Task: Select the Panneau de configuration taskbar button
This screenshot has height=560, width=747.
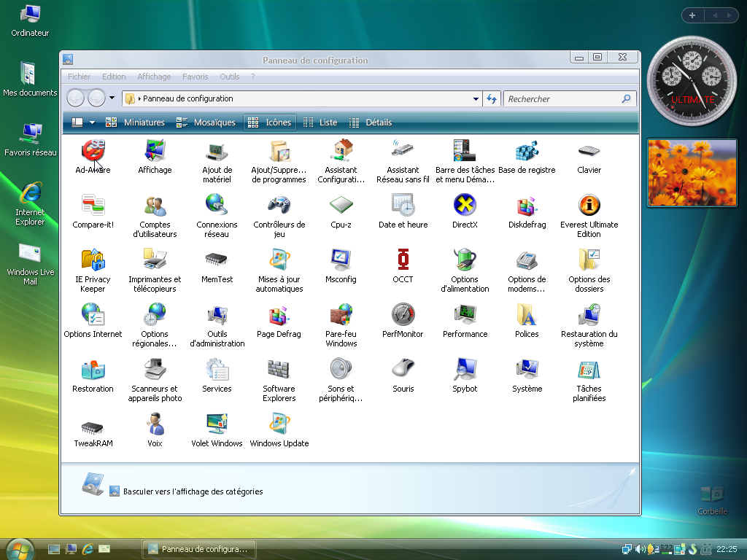Action: pos(199,549)
